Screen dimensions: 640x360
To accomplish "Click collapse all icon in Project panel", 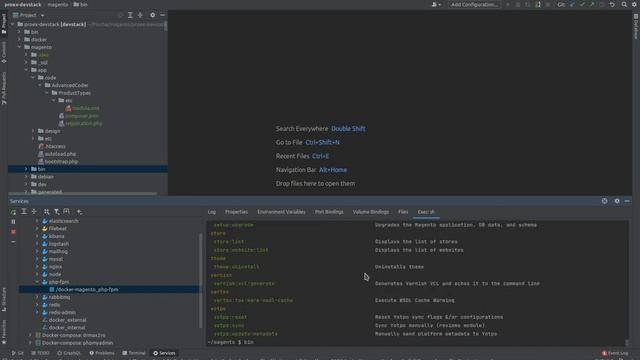I will pos(140,15).
